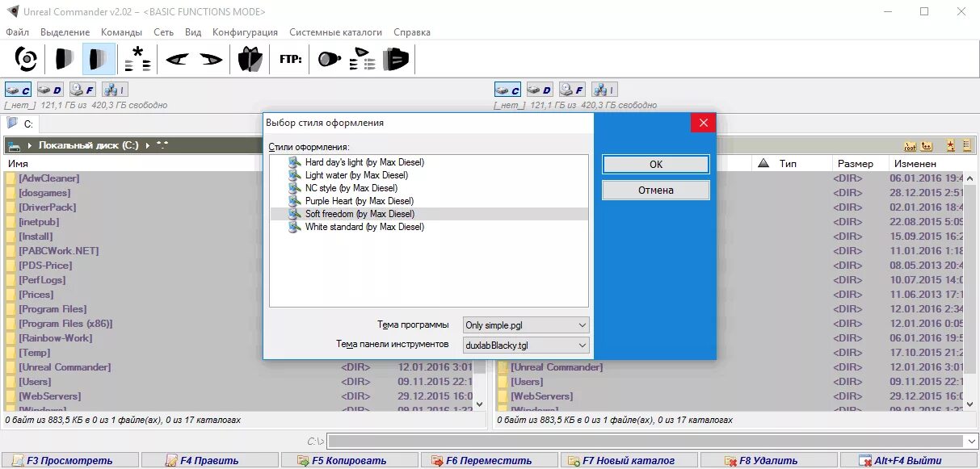Open favorites star icon in right panel

pyautogui.click(x=950, y=145)
